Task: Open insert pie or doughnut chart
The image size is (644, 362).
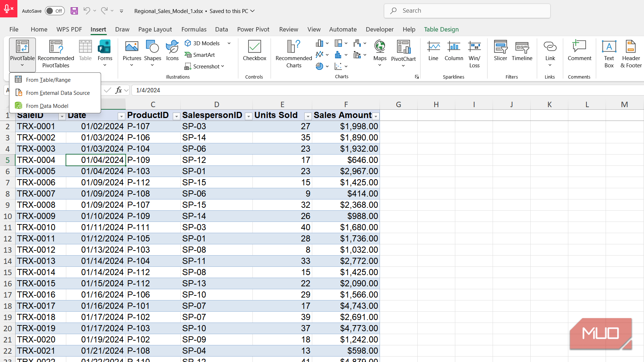Action: 322,66
